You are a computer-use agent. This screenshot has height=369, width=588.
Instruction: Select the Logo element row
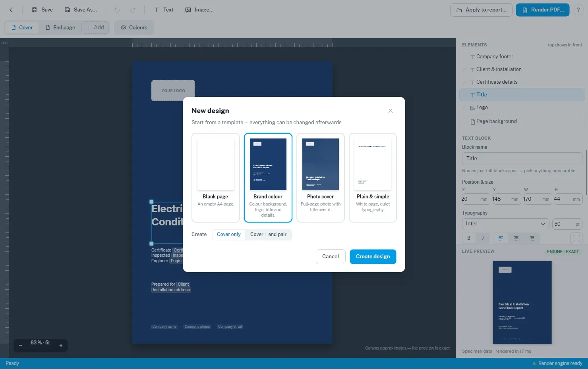click(522, 108)
